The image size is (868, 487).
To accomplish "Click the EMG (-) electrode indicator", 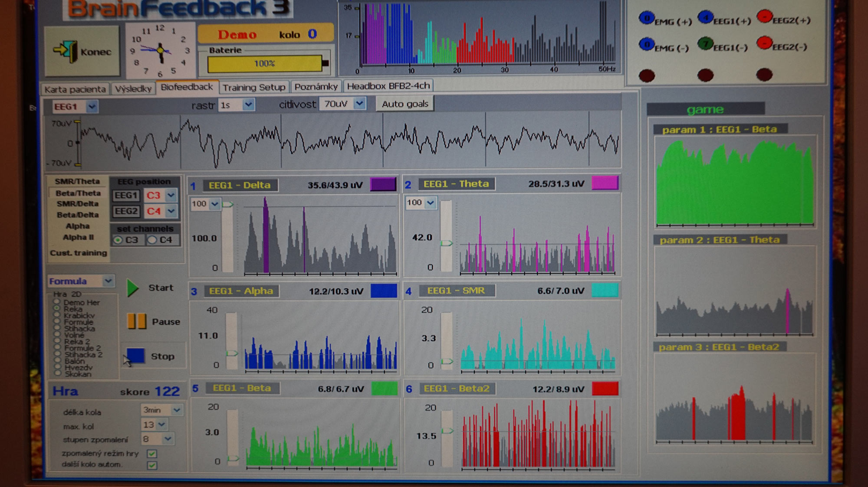I will 647,44.
